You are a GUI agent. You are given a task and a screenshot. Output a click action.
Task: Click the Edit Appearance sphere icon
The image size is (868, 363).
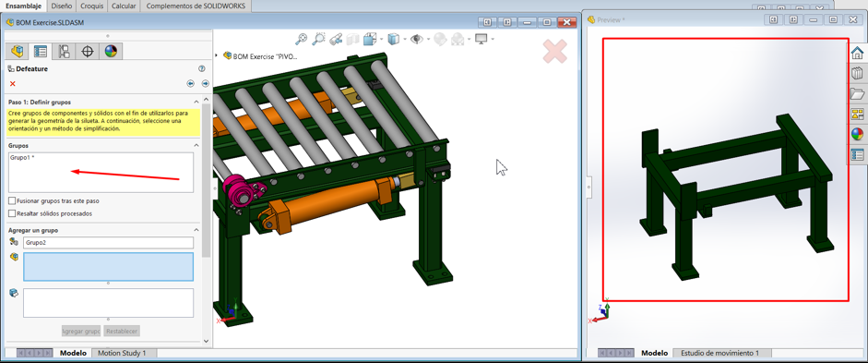point(440,39)
